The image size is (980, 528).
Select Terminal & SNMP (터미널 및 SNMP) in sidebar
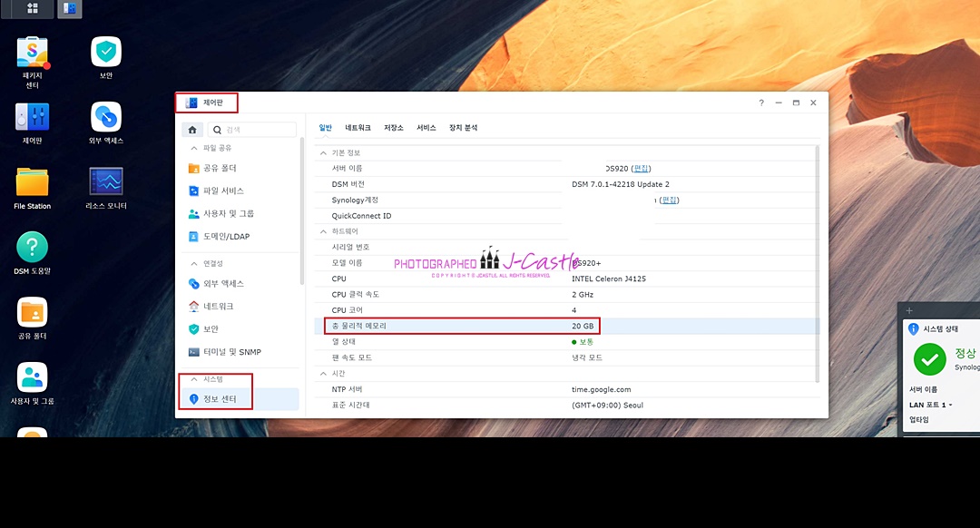tap(238, 352)
